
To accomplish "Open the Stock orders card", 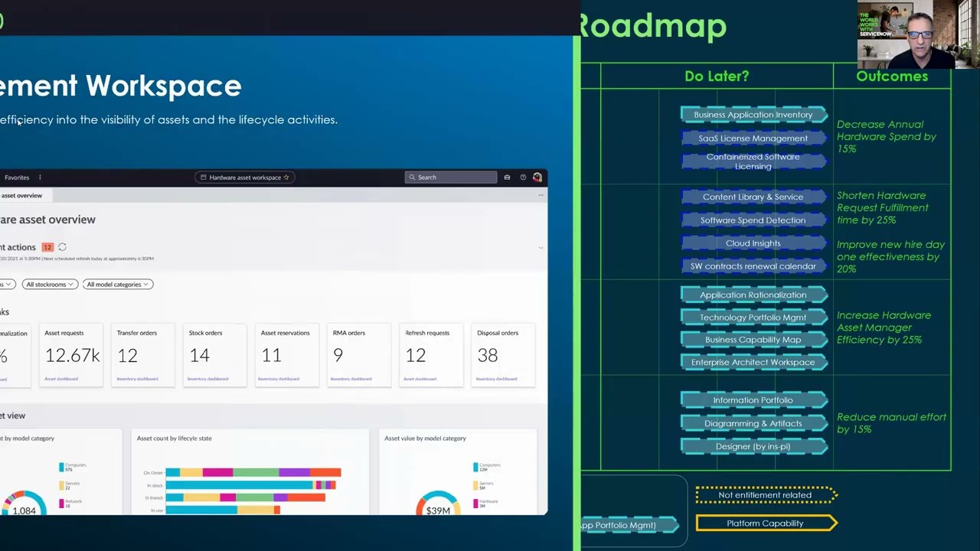I will [x=214, y=354].
